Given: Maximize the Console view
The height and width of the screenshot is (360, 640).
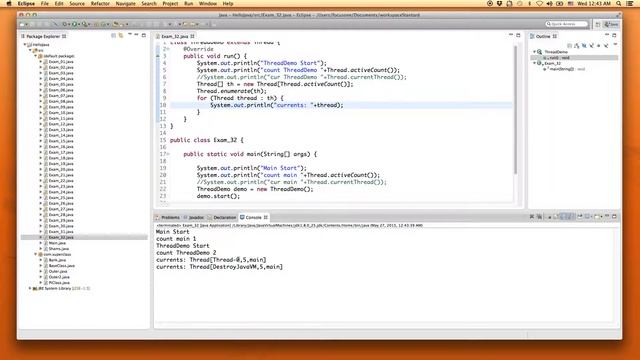Looking at the screenshot, I should (x=614, y=216).
